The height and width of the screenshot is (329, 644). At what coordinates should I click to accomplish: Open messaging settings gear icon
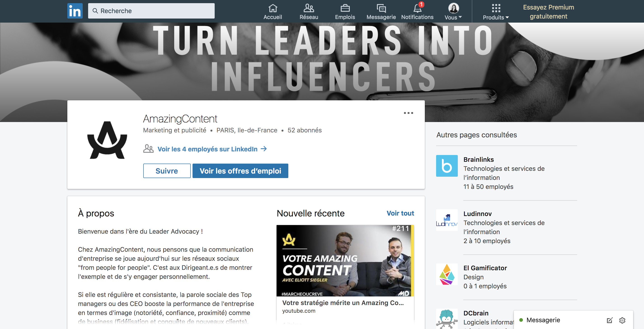click(x=622, y=320)
